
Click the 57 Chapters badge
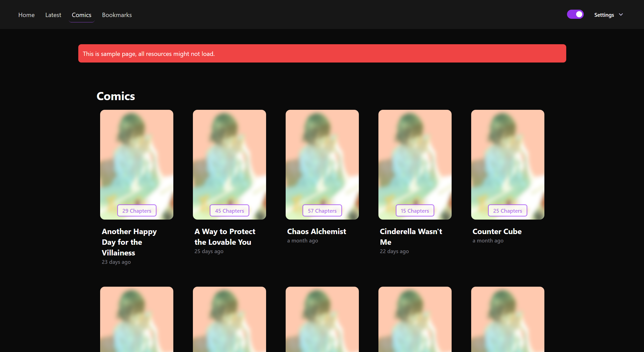(322, 211)
